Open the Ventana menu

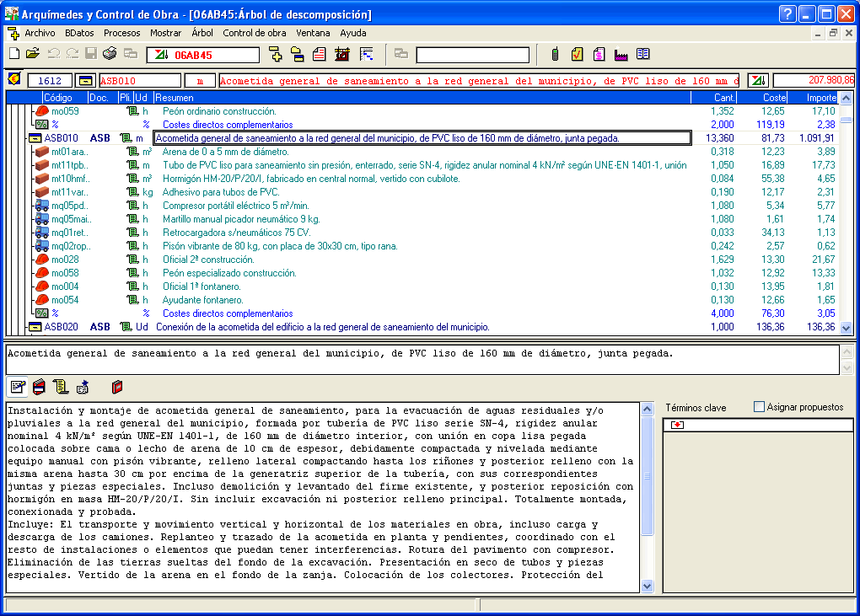pyautogui.click(x=313, y=33)
